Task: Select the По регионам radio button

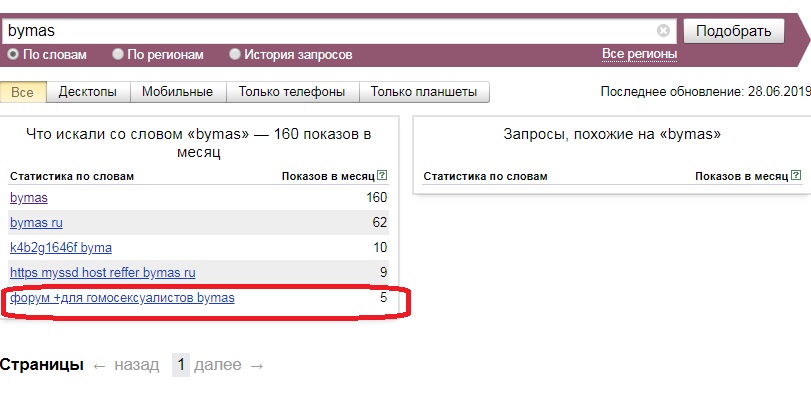Action: click(118, 54)
